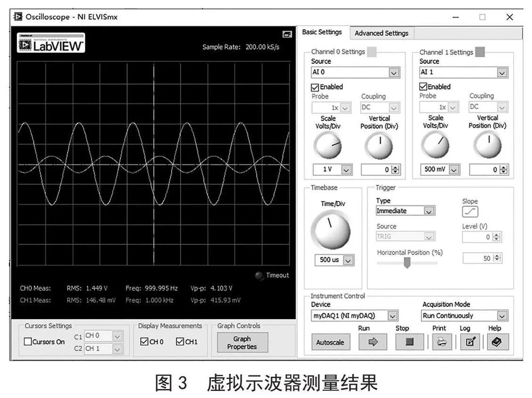Click the graph palette icon beside the sample rate
Viewport: 532px width, 398px height.
point(287,34)
